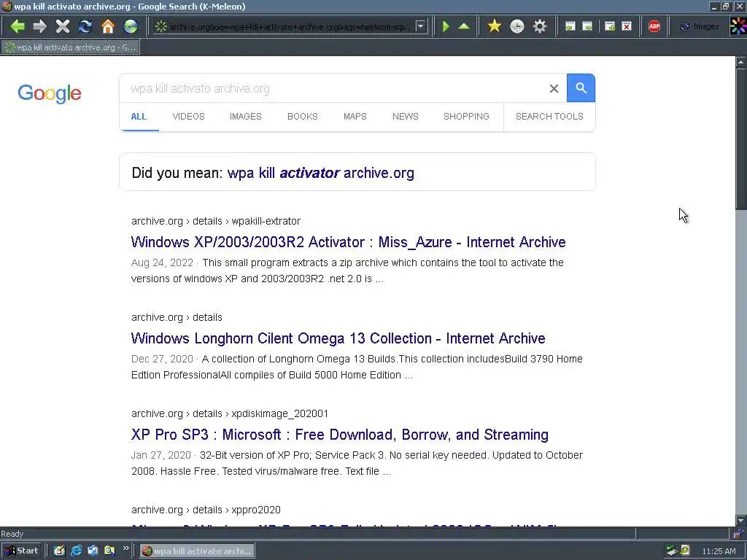Click the green Up arrow toolbar icon
This screenshot has height=560, width=747.
pos(463,26)
